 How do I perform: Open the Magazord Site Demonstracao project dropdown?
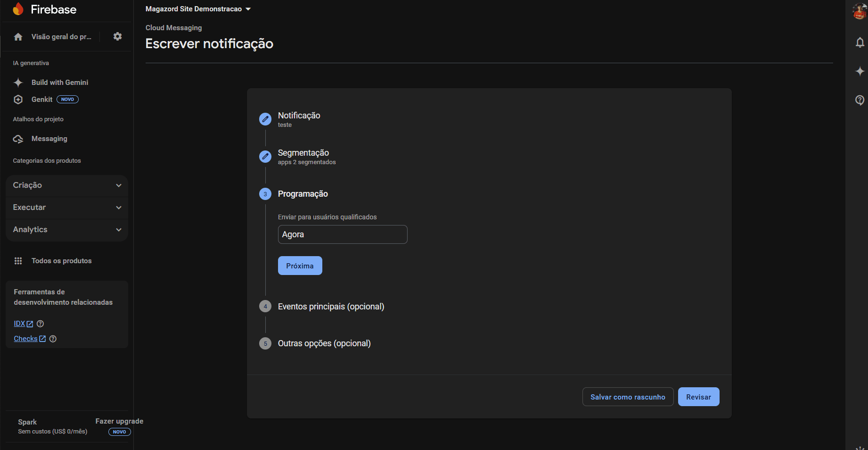click(x=198, y=9)
